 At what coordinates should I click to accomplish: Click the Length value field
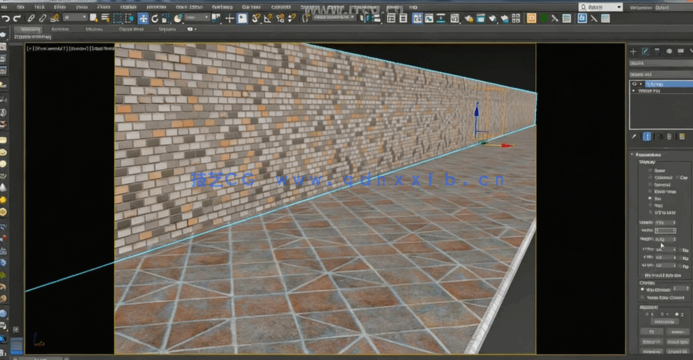coord(666,222)
